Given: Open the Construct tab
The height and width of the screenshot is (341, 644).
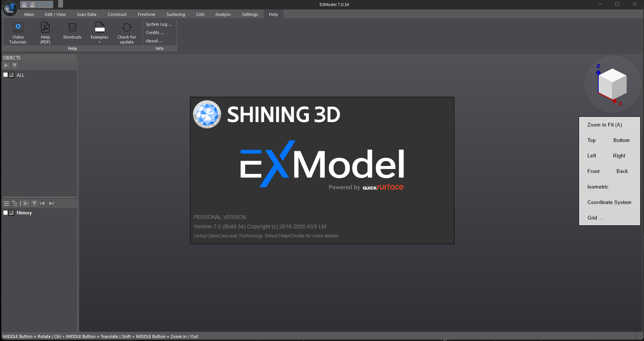Looking at the screenshot, I should pos(117,14).
